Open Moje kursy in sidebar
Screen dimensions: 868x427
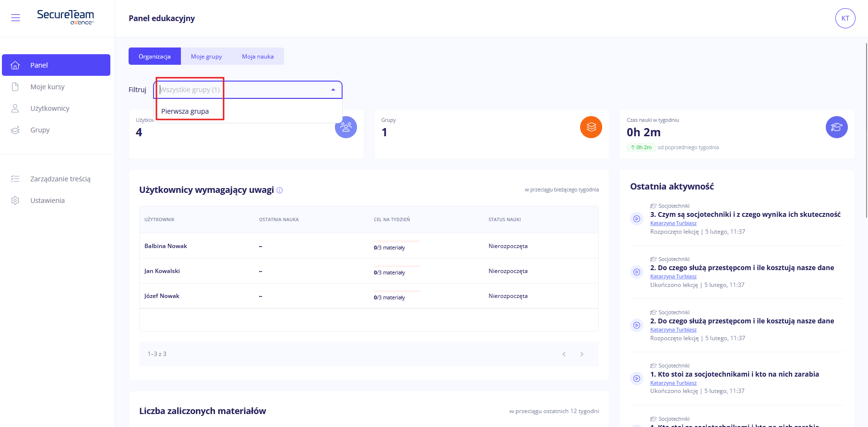click(x=48, y=87)
